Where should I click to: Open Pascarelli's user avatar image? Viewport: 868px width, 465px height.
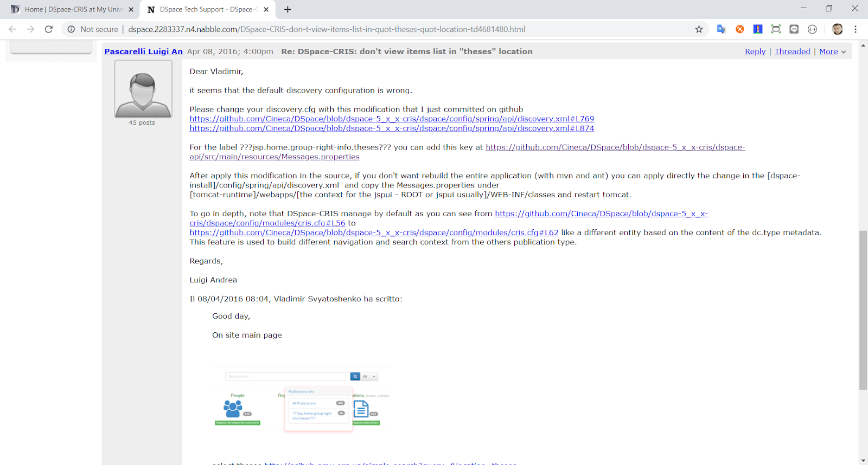143,89
